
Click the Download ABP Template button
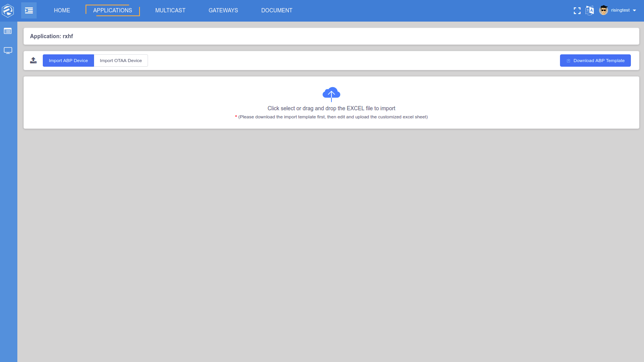pos(595,61)
